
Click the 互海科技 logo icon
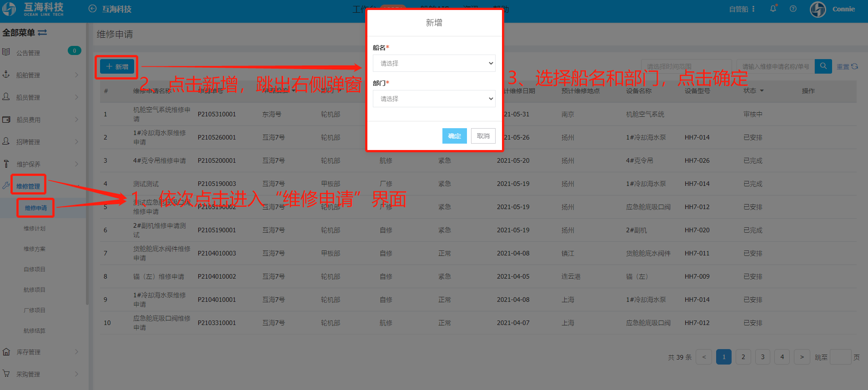click(9, 9)
